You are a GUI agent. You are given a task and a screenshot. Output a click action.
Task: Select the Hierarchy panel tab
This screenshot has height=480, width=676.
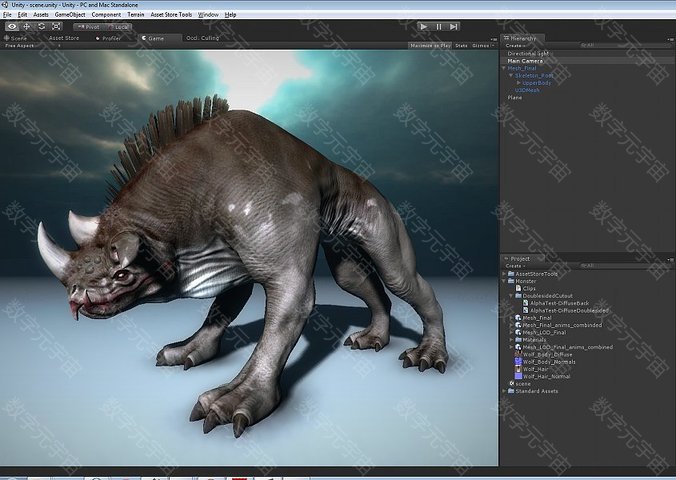[522, 38]
